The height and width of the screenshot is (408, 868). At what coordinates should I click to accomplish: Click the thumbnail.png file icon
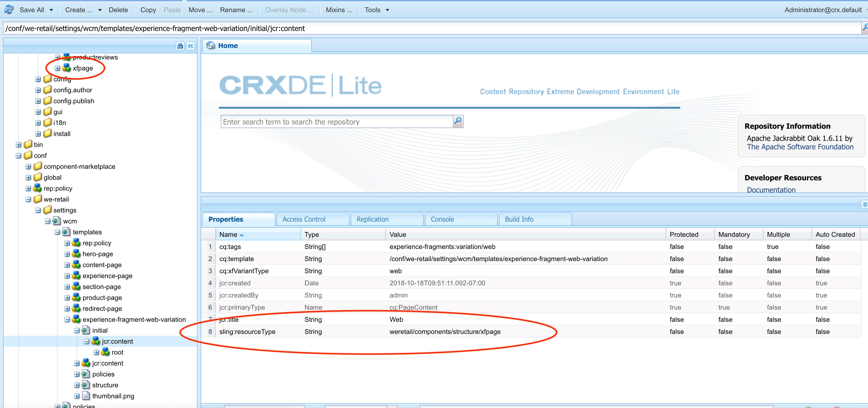[x=86, y=396]
